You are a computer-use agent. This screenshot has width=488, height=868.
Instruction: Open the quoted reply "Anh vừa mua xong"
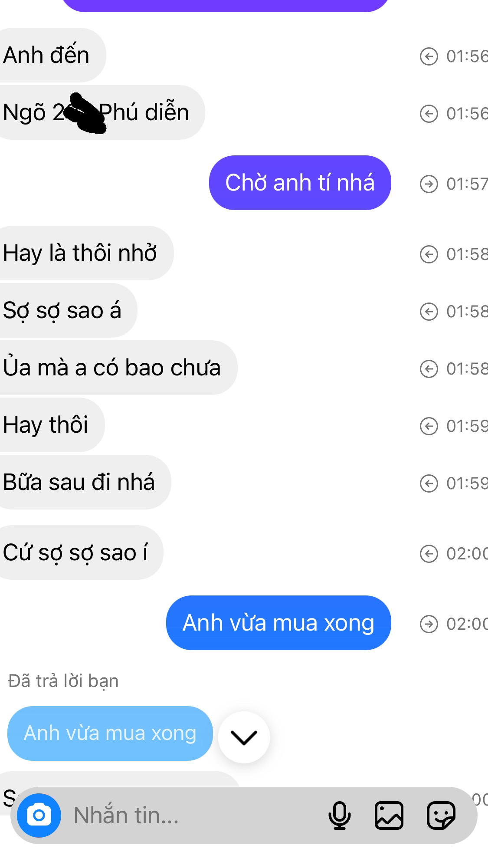tap(110, 733)
